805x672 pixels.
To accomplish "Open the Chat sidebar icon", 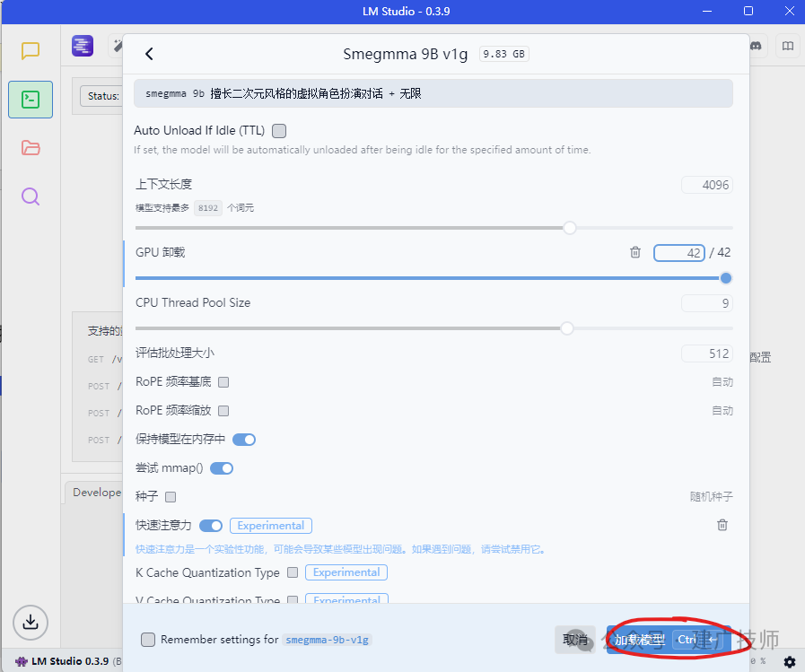I will tap(31, 50).
